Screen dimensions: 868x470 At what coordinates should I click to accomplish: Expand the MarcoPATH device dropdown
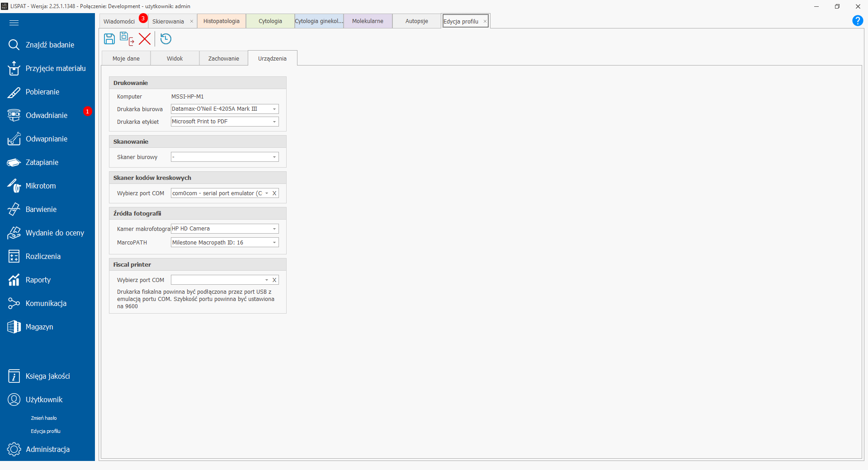coord(274,243)
